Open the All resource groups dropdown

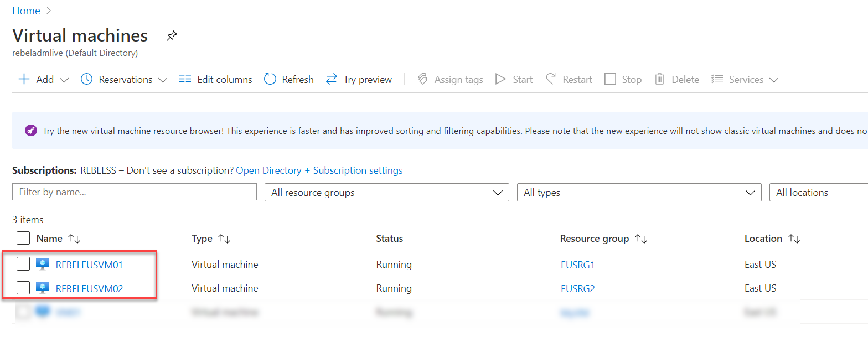[x=387, y=193]
